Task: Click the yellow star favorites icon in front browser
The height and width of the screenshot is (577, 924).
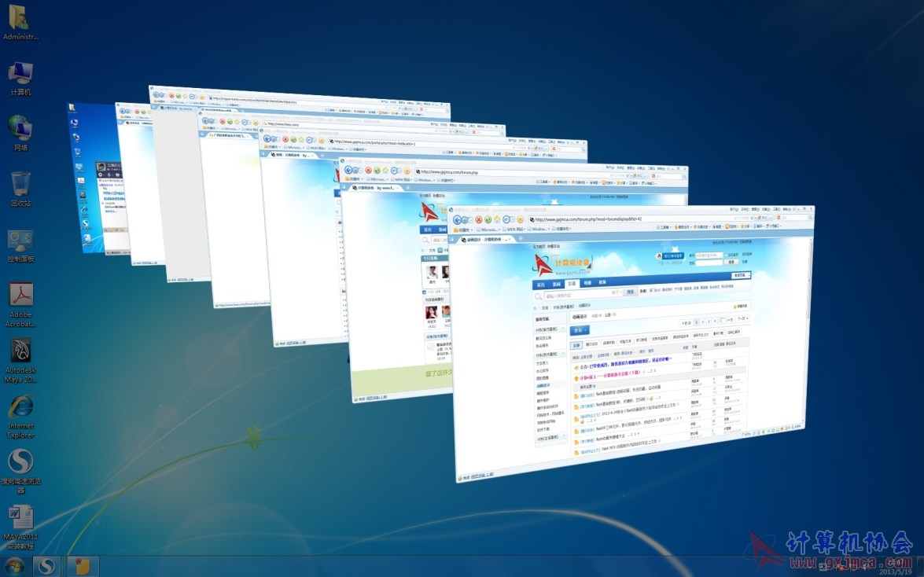Action: point(521,219)
